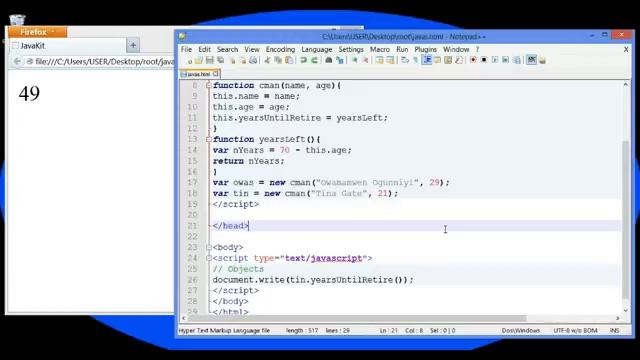Open the Edit menu

(x=204, y=49)
